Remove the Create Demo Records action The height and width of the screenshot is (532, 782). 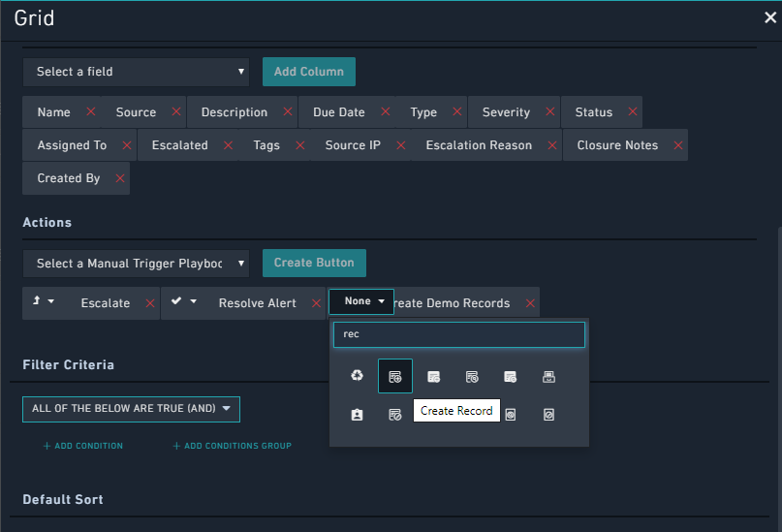[x=530, y=303]
